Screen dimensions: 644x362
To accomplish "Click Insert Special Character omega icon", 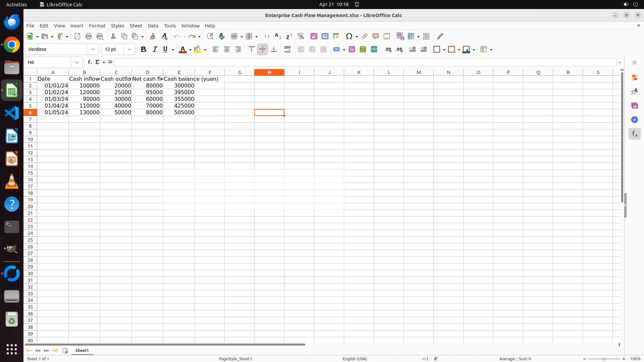I will [349, 36].
